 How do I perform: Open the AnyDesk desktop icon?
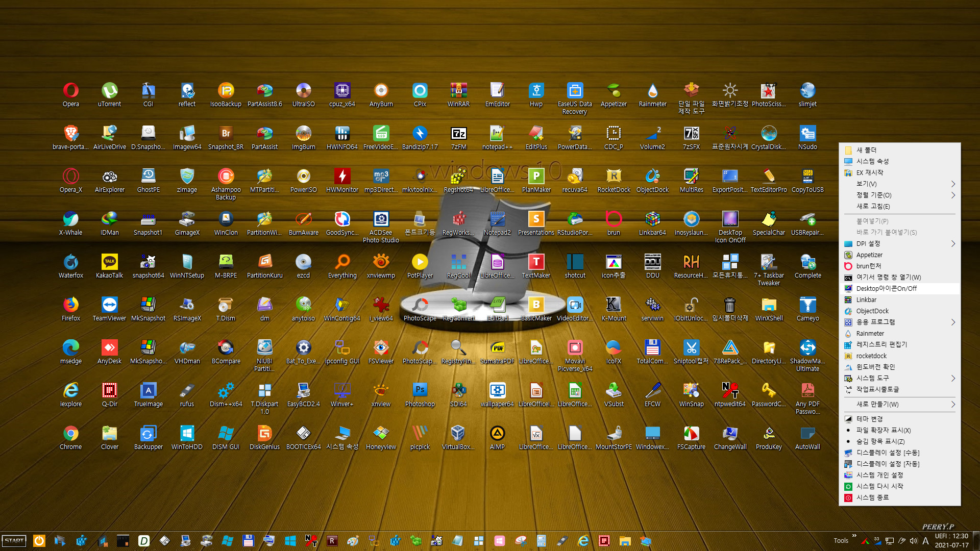pyautogui.click(x=109, y=352)
